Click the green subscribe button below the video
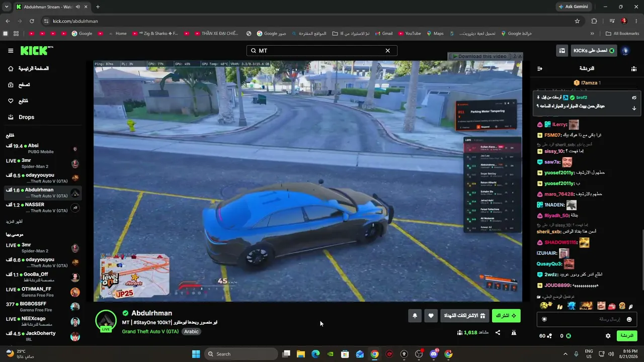This screenshot has height=362, width=644. tap(506, 316)
